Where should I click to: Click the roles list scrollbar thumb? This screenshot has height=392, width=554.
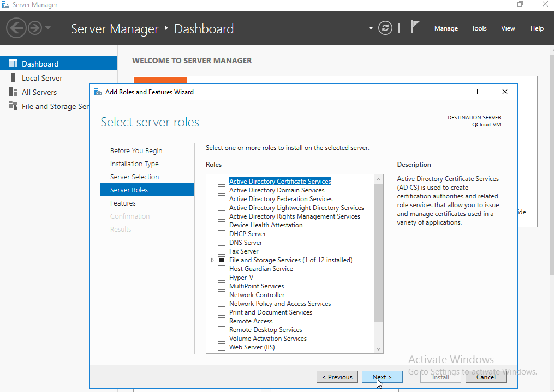[378, 253]
